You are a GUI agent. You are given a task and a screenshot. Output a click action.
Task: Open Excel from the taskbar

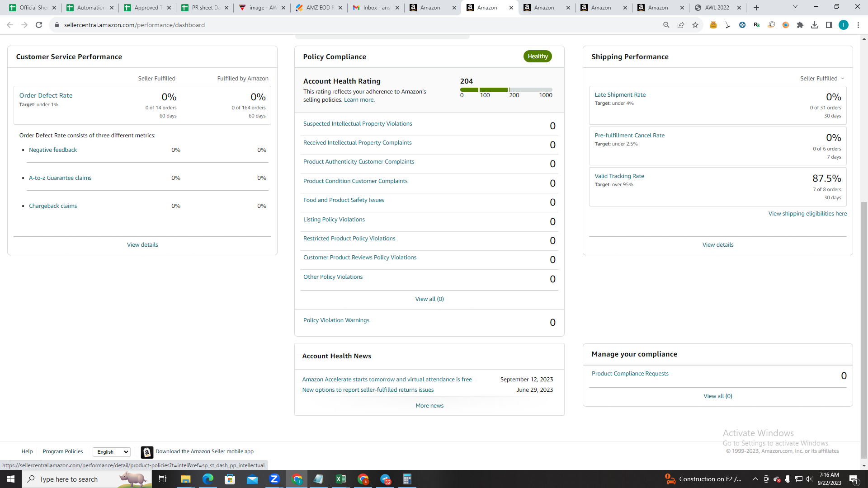click(341, 479)
